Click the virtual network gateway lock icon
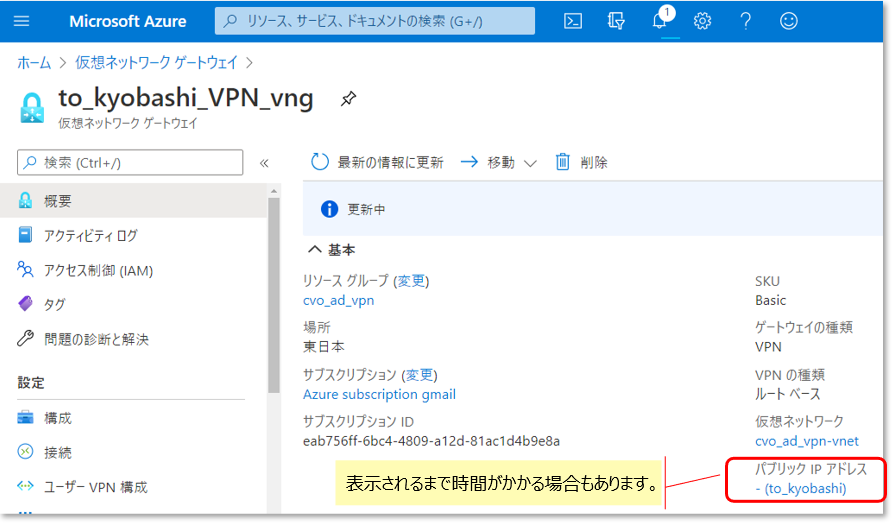 [32, 108]
